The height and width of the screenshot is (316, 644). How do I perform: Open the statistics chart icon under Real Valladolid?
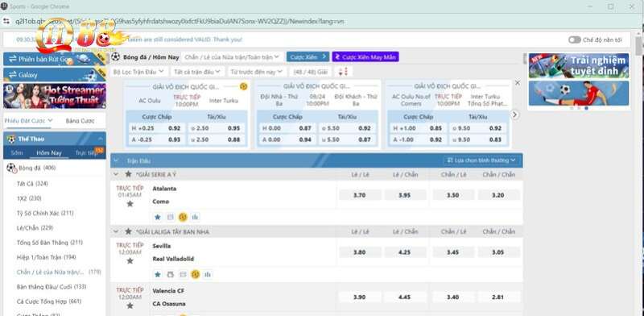(x=208, y=274)
